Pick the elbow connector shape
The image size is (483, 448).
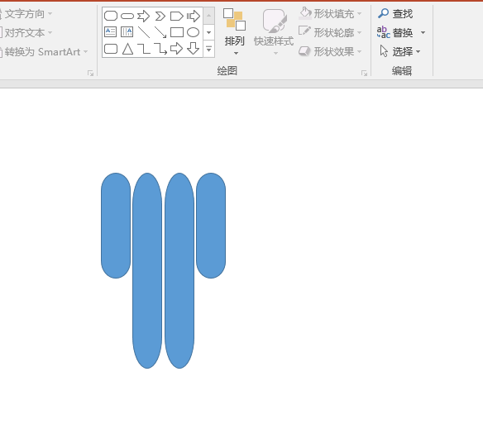click(x=144, y=49)
